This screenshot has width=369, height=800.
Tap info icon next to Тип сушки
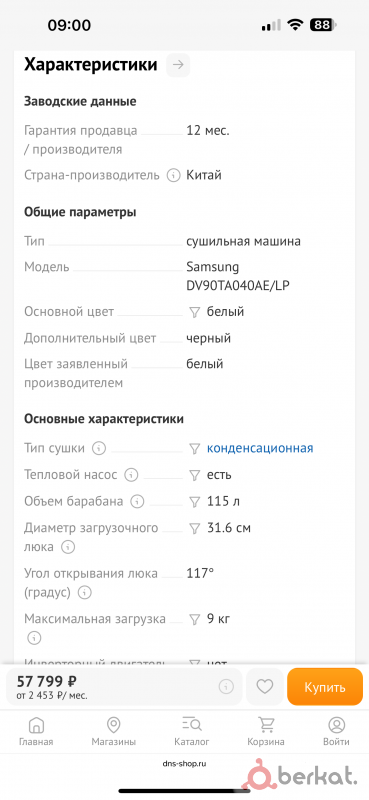tap(99, 448)
